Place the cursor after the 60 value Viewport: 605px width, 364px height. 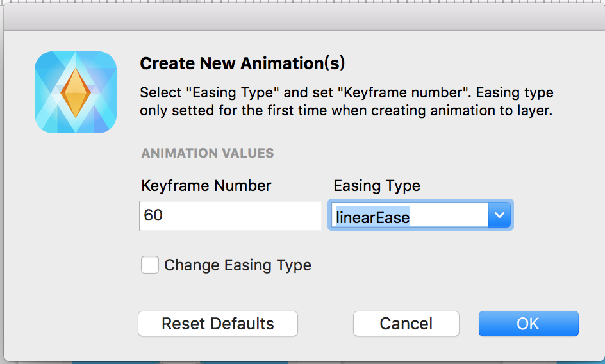165,216
